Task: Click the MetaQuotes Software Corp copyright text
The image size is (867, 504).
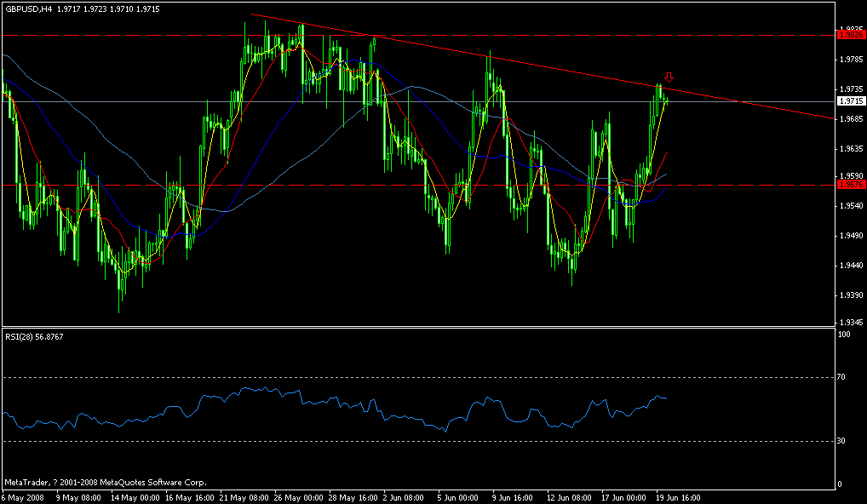Action: 102,478
